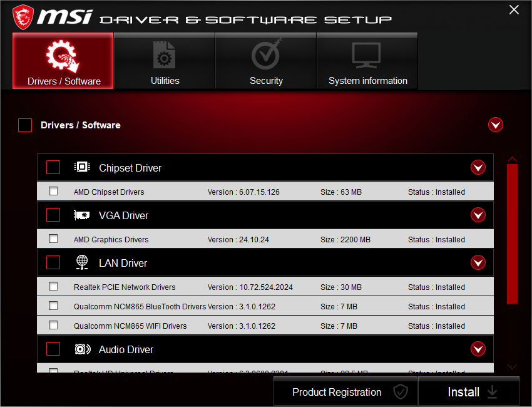Image resolution: width=532 pixels, height=407 pixels.
Task: Click the graphics card icon beside VGA Driver
Action: pyautogui.click(x=82, y=215)
